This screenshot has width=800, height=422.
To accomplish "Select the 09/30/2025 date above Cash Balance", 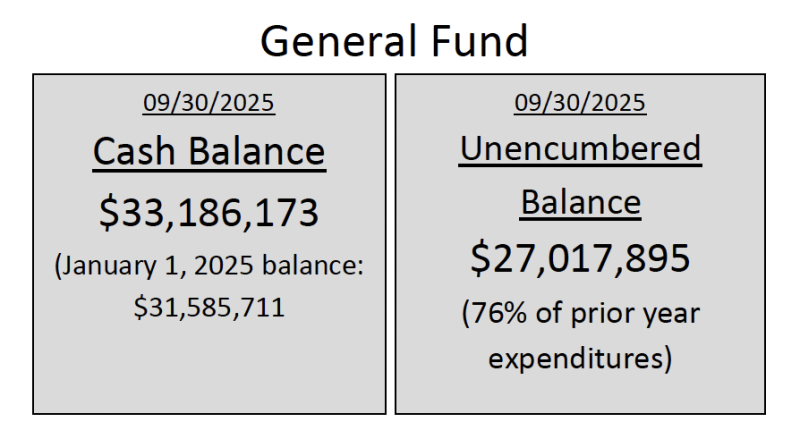I will (x=209, y=102).
